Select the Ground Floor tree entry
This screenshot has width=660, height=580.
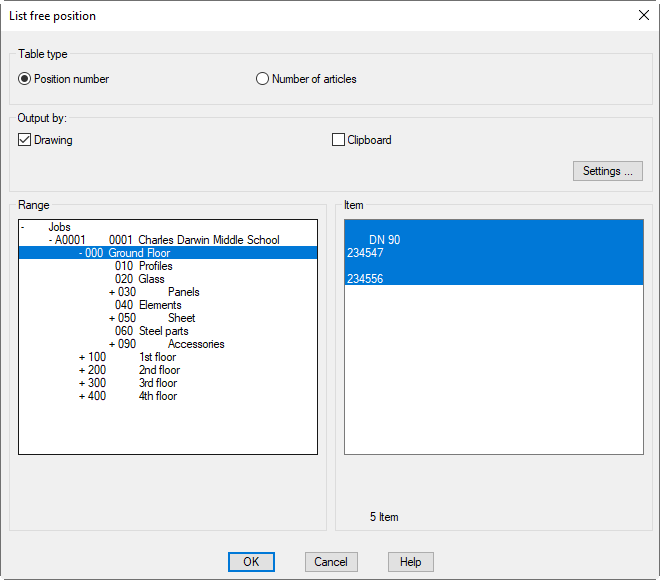point(139,253)
